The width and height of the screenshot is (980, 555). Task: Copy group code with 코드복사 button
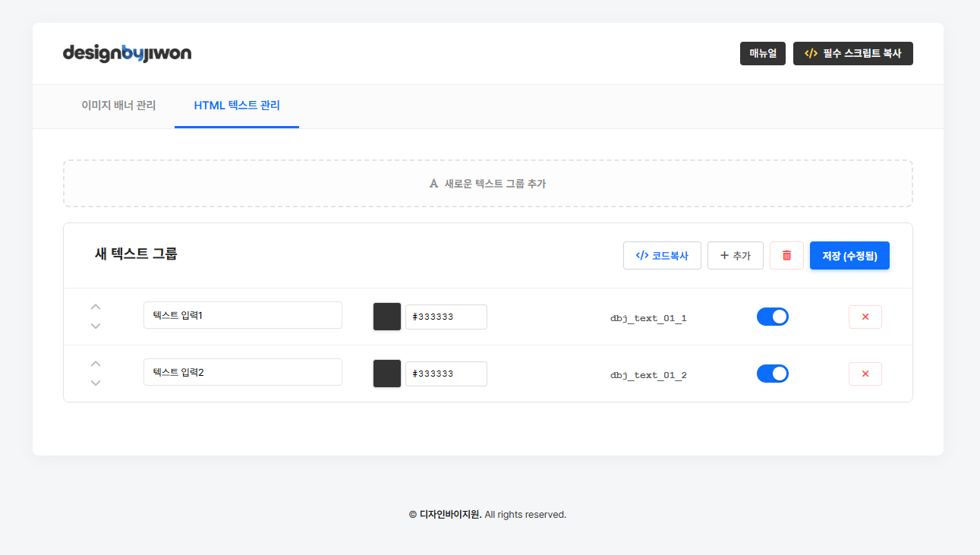[662, 256]
